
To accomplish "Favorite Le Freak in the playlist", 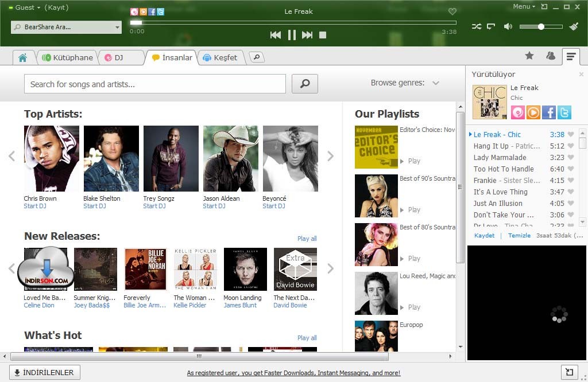I will pyautogui.click(x=571, y=134).
